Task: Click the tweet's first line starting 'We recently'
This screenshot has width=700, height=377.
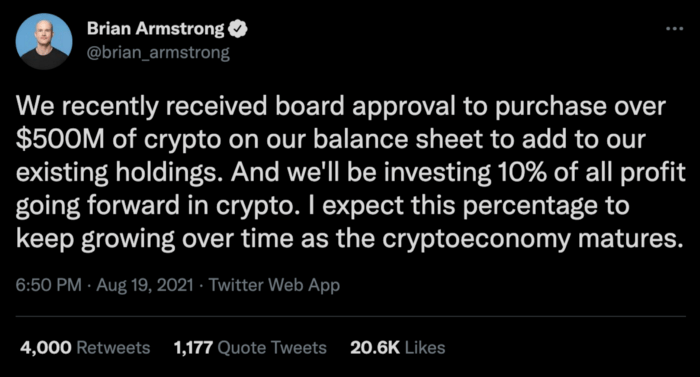Action: (341, 107)
